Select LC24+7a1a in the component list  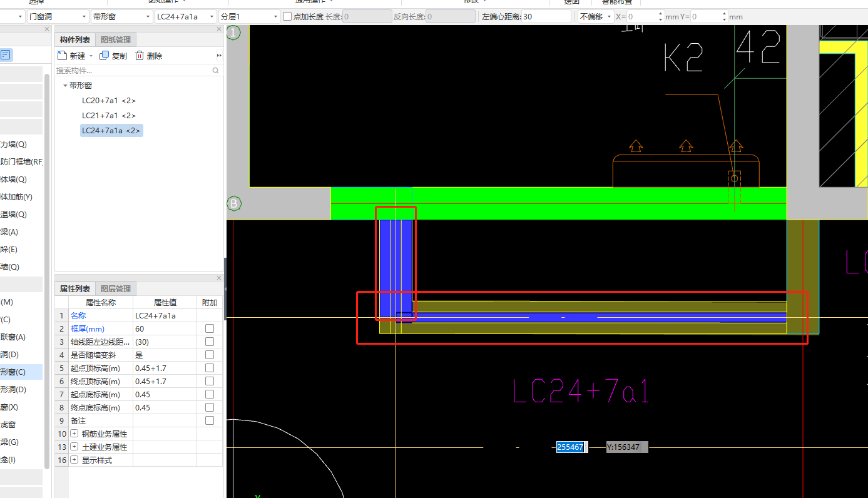click(111, 130)
